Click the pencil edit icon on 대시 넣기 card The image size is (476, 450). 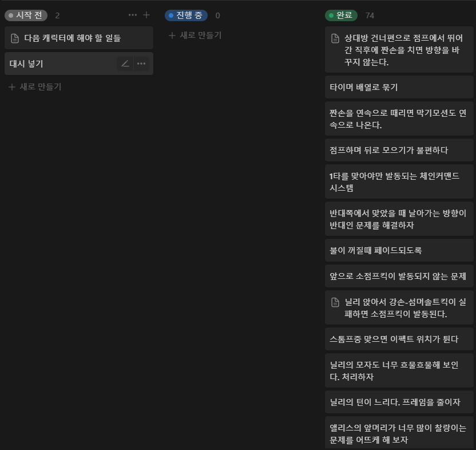point(125,64)
